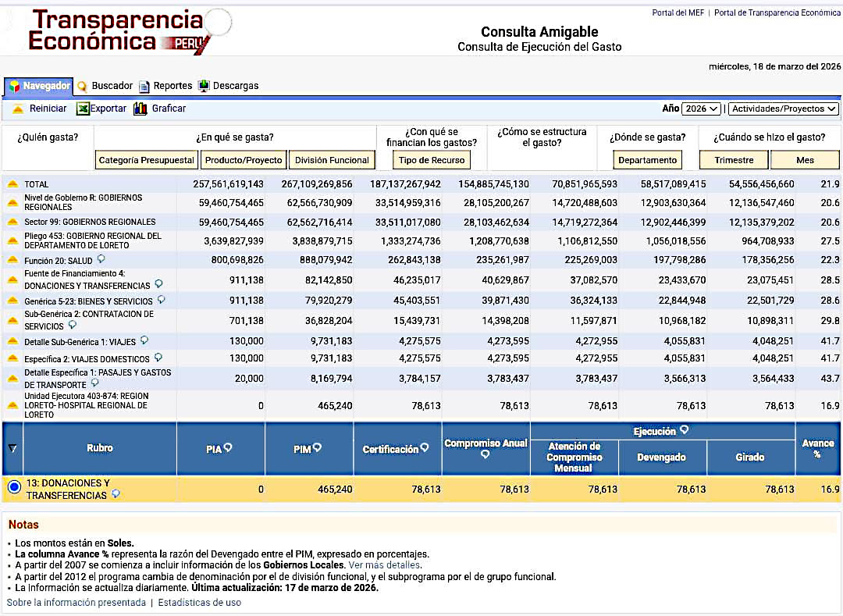Switch to the Buscador tab

pyautogui.click(x=105, y=86)
